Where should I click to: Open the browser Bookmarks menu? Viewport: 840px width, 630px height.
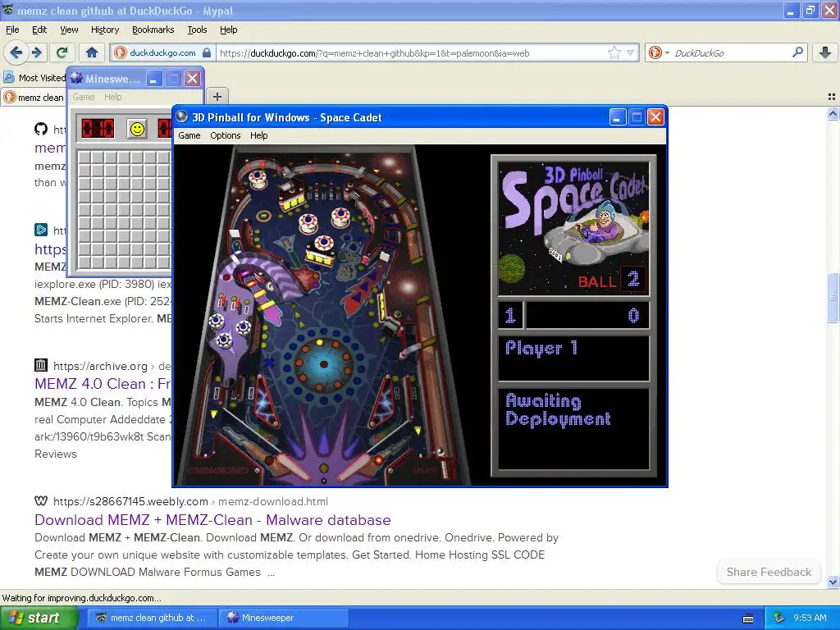(x=153, y=30)
